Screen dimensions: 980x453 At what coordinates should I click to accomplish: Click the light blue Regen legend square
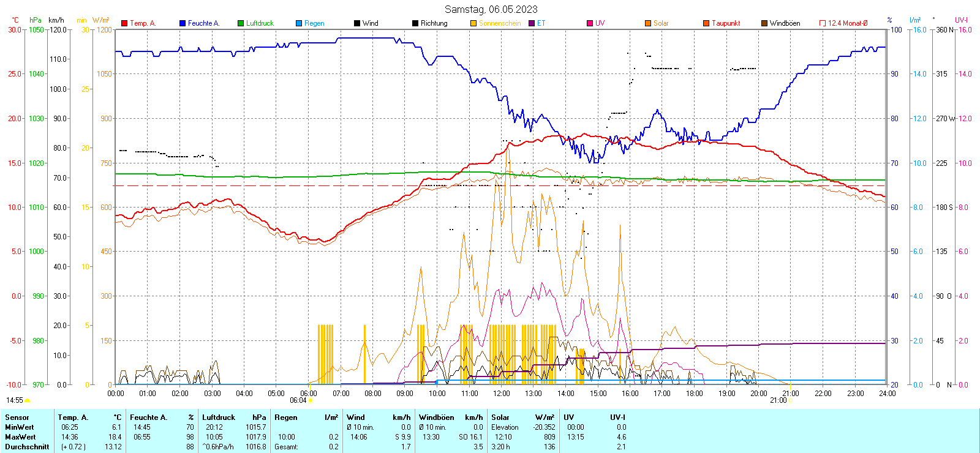pos(299,23)
